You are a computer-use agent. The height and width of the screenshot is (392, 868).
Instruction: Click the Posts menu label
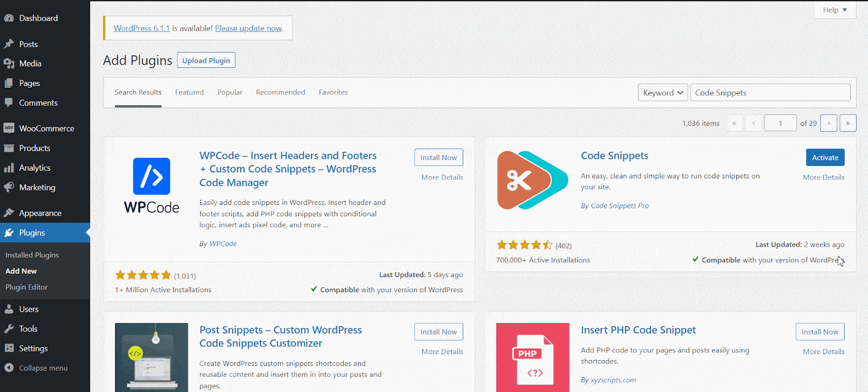click(28, 44)
